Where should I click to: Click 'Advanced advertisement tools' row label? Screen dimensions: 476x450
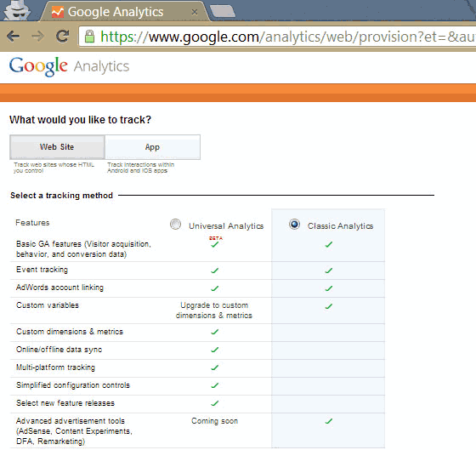[x=74, y=431]
